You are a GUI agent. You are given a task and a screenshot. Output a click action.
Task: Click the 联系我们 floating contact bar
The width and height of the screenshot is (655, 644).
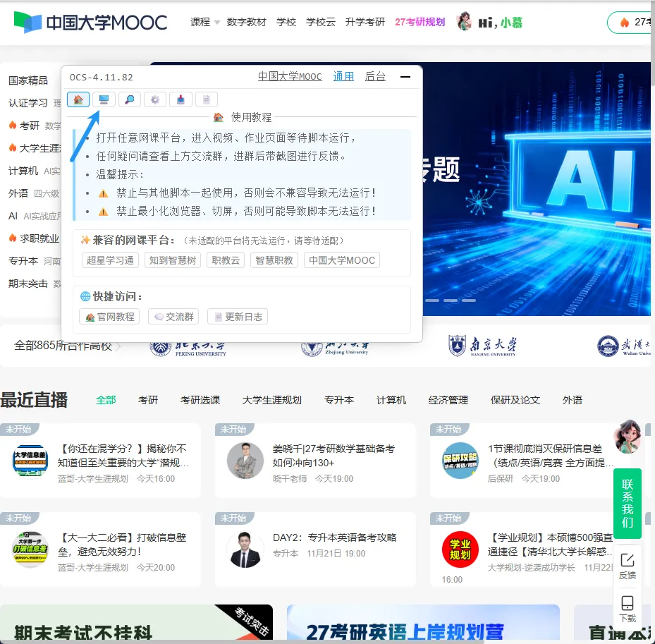click(628, 504)
